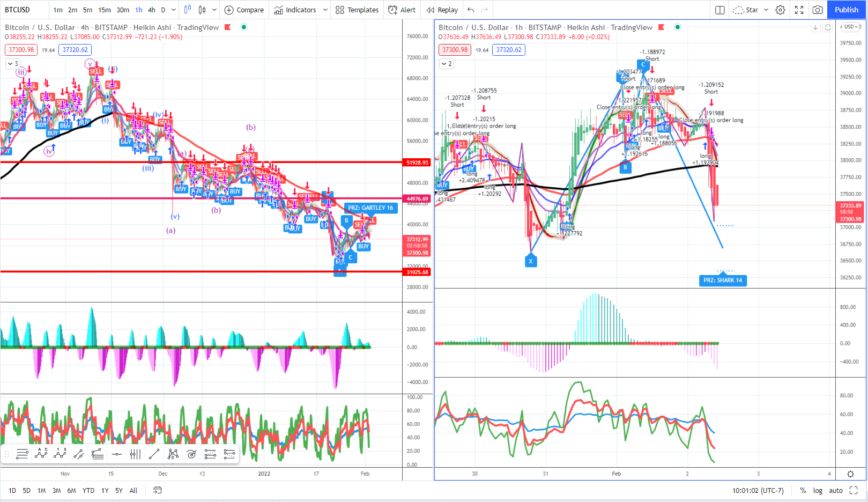Click the toggle maximize chart icon bottom right
This screenshot has height=502, width=868.
(854, 490)
